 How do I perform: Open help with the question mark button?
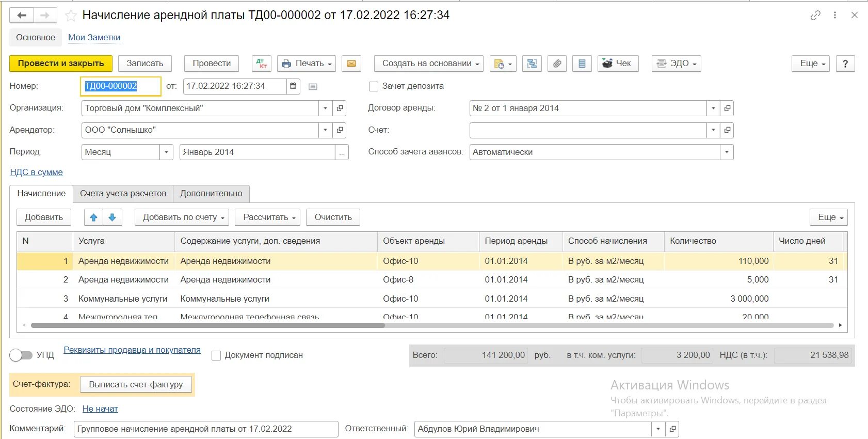[845, 64]
